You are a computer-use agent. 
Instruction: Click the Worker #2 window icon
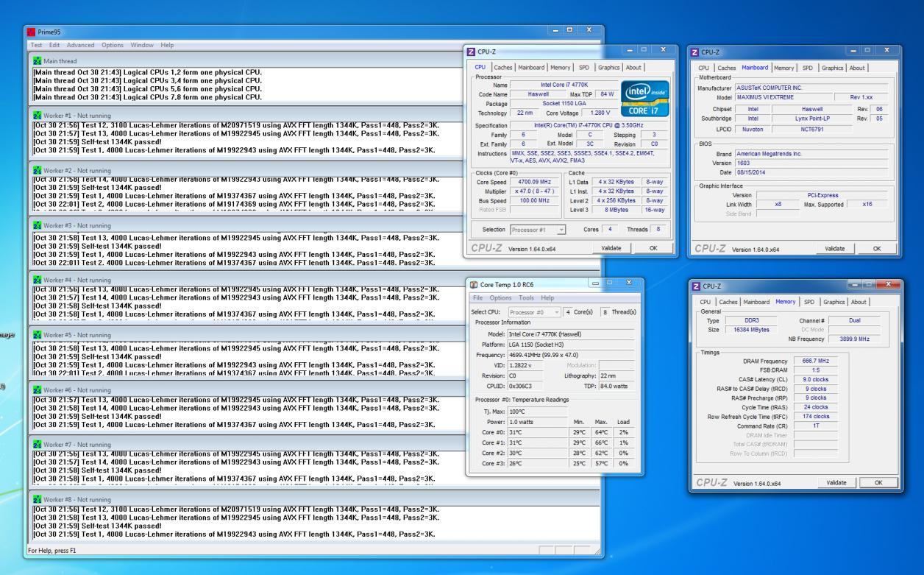tap(37, 170)
